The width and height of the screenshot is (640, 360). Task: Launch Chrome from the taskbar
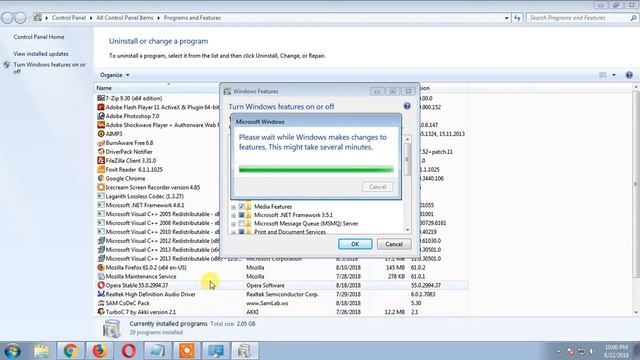pos(70,351)
